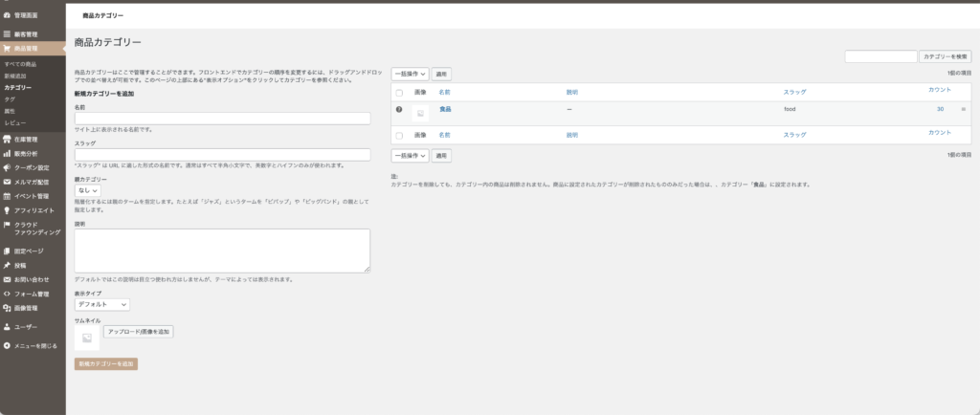Image resolution: width=980 pixels, height=415 pixels.
Task: Click the イベント管理 calendar icon
Action: (7, 196)
